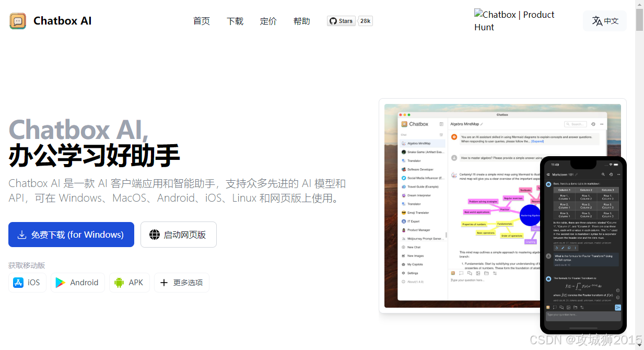Open the 下载 nav item
The height and width of the screenshot is (350, 644).
(235, 21)
